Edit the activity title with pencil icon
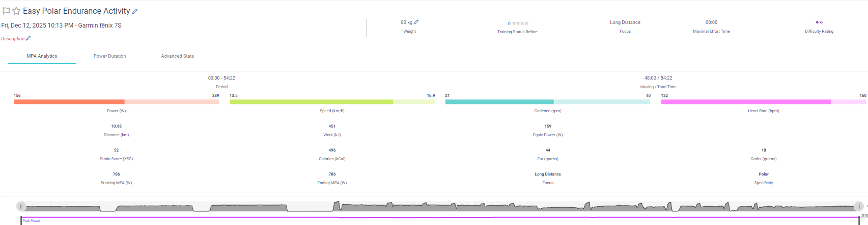Viewport: 868px width, 225px height. tap(135, 11)
